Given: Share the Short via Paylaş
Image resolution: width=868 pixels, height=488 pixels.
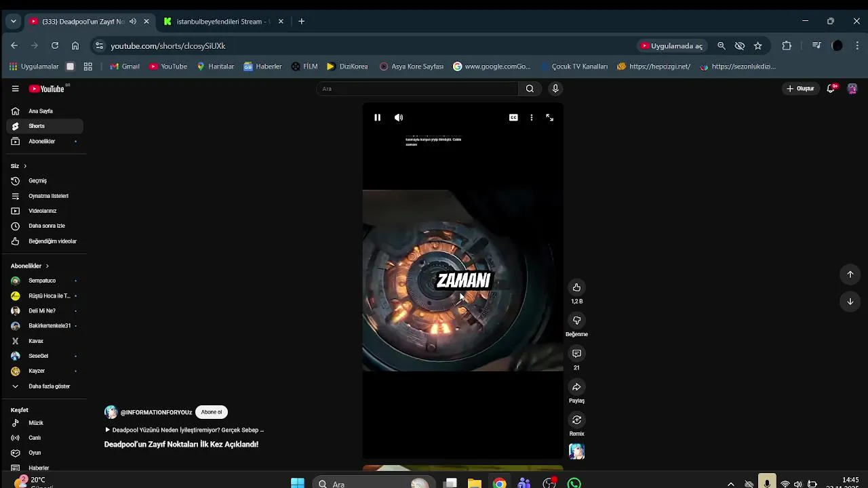Looking at the screenshot, I should pyautogui.click(x=576, y=387).
